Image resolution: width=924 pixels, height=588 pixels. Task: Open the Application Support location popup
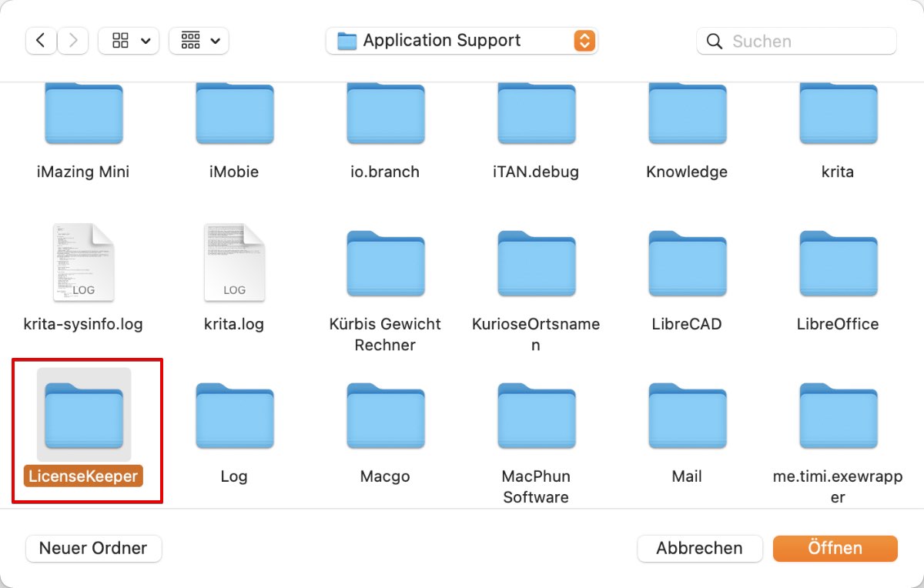(462, 41)
